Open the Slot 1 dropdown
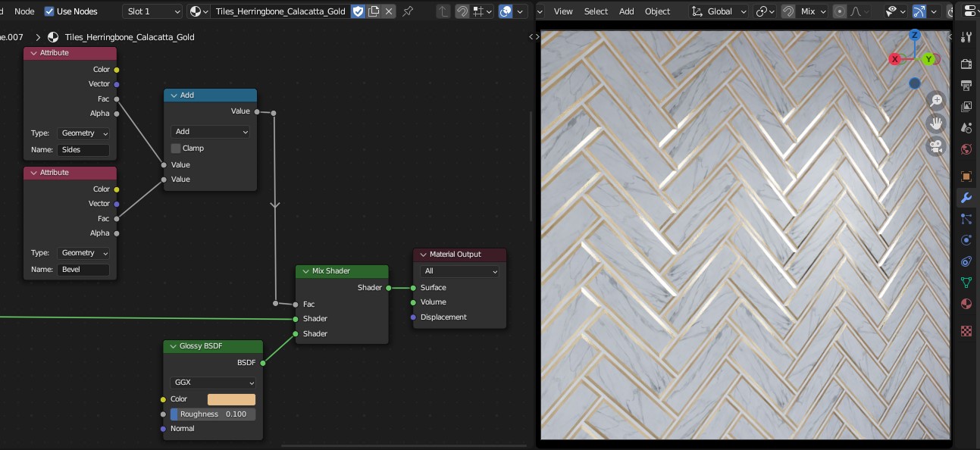This screenshot has height=450, width=980. click(152, 11)
